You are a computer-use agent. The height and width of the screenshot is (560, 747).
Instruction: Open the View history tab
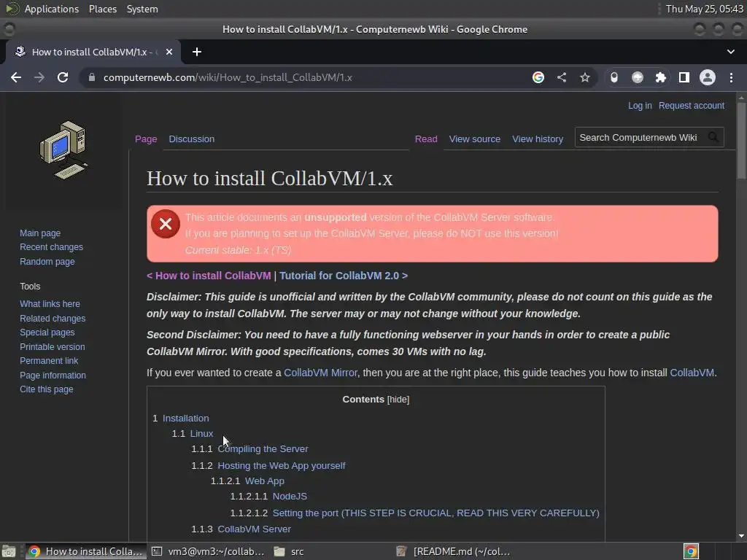click(x=538, y=139)
